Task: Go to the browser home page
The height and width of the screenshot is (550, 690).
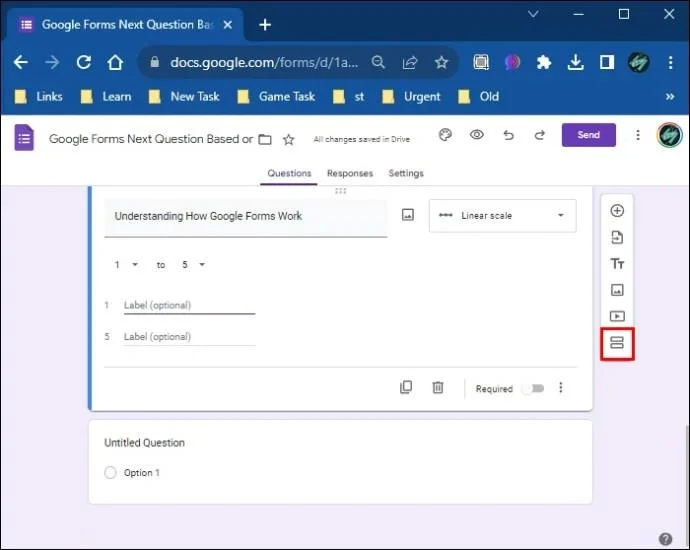Action: click(x=115, y=62)
